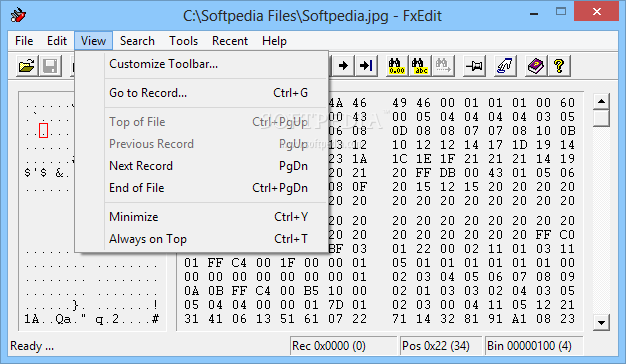Screen dimensions: 626x364
Task: Click hex byte 'C0' at row end
Action: click(x=567, y=235)
